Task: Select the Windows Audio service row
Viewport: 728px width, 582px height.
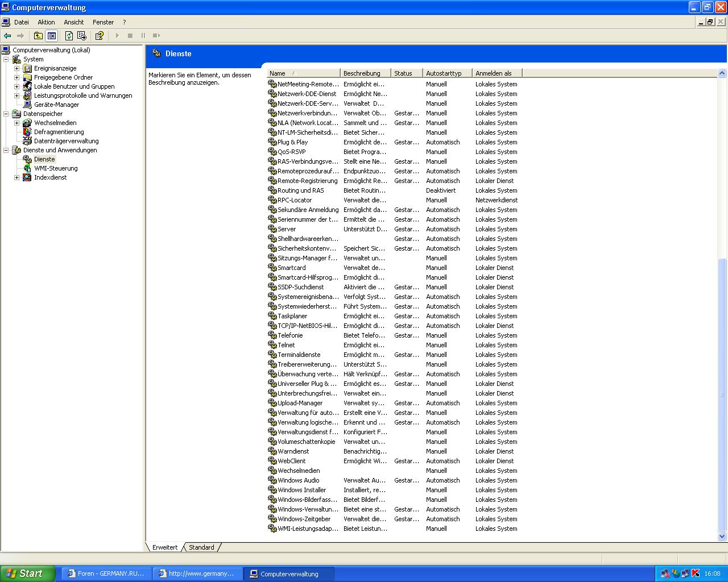Action: coord(298,480)
